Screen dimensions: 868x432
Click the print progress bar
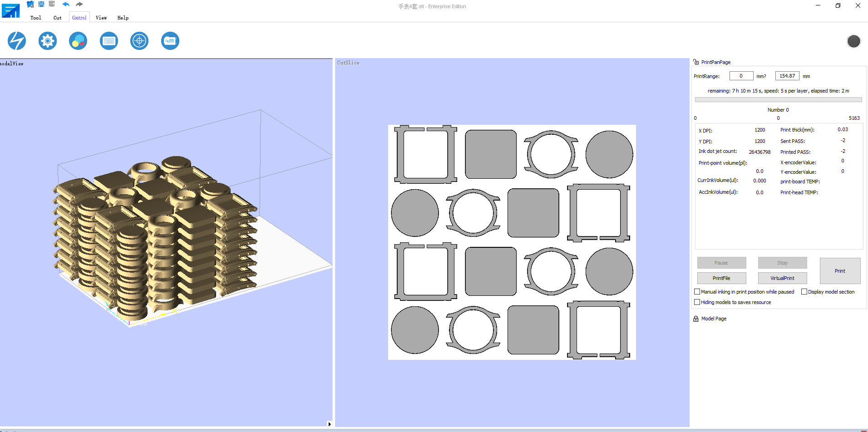[778, 100]
